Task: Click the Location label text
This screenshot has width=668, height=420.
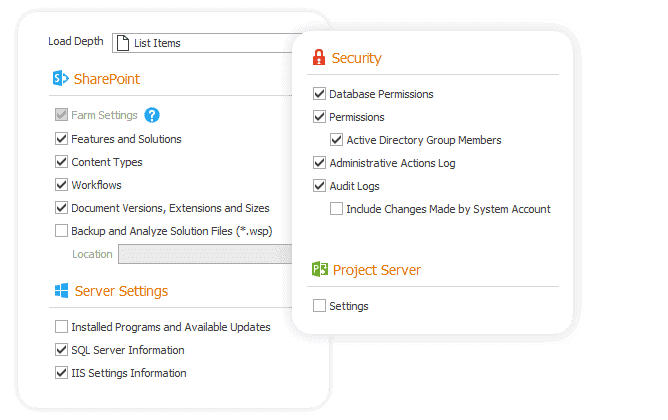Action: point(92,254)
